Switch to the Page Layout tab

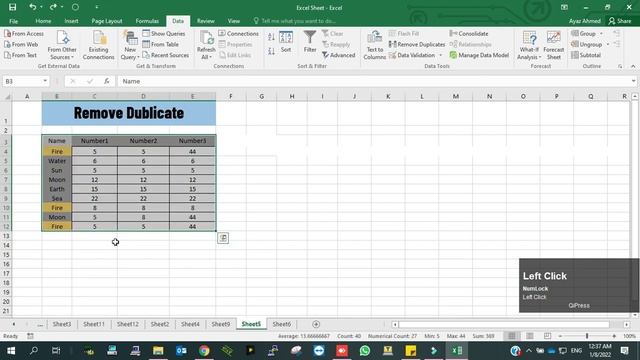107,21
